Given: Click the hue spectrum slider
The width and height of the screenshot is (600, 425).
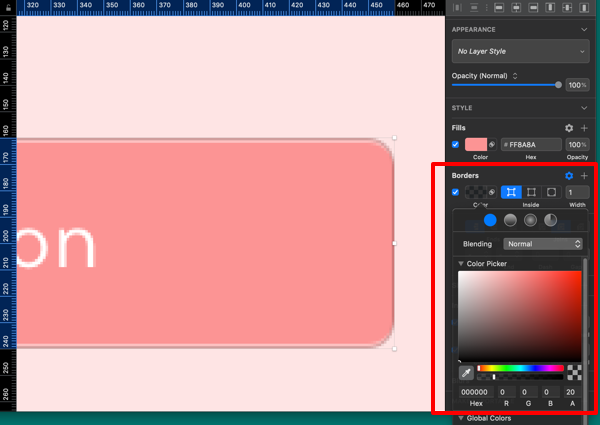Looking at the screenshot, I should tap(520, 368).
